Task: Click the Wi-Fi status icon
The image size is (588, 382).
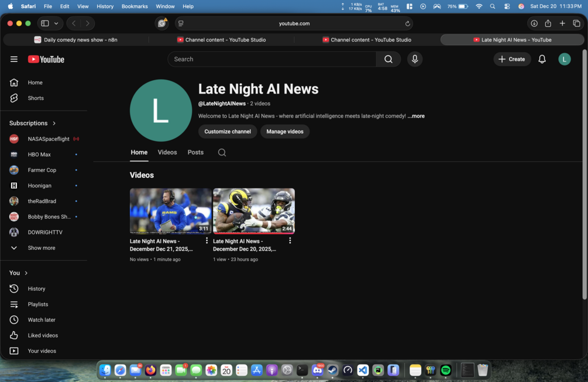Action: point(479,6)
